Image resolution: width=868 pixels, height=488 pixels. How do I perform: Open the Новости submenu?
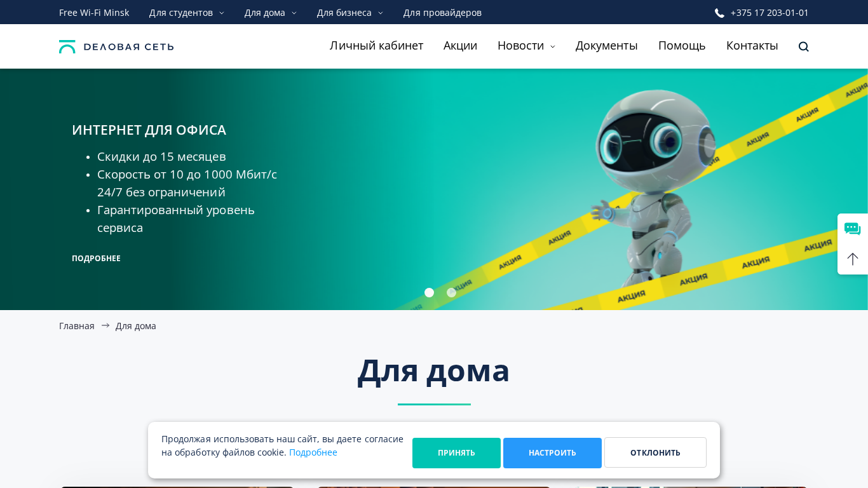click(526, 46)
